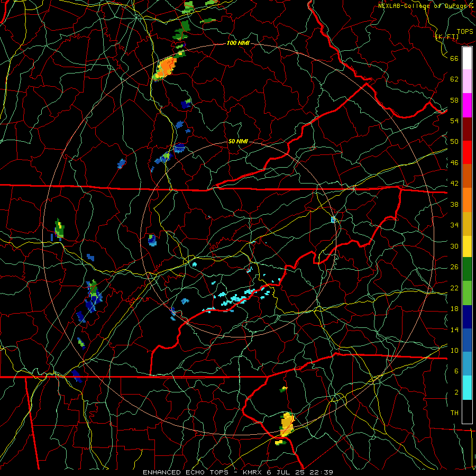Click the '14' legend value
The width and height of the screenshot is (476, 476).
(454, 329)
